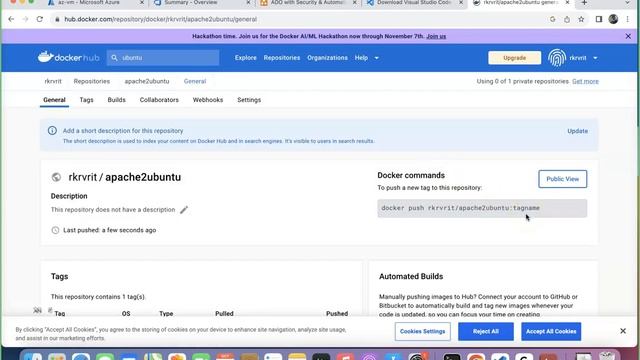Screen dimensions: 640x360
Task: Open the Chrome profile avatar
Action: [x=613, y=19]
